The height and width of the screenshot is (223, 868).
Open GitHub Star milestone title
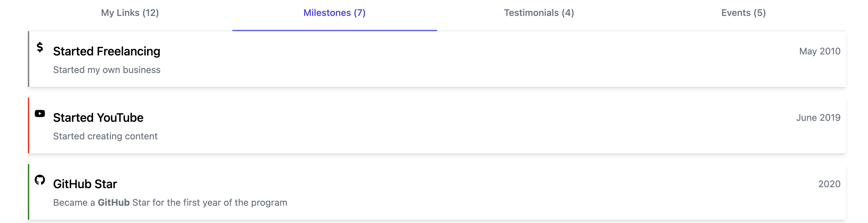pyautogui.click(x=85, y=184)
